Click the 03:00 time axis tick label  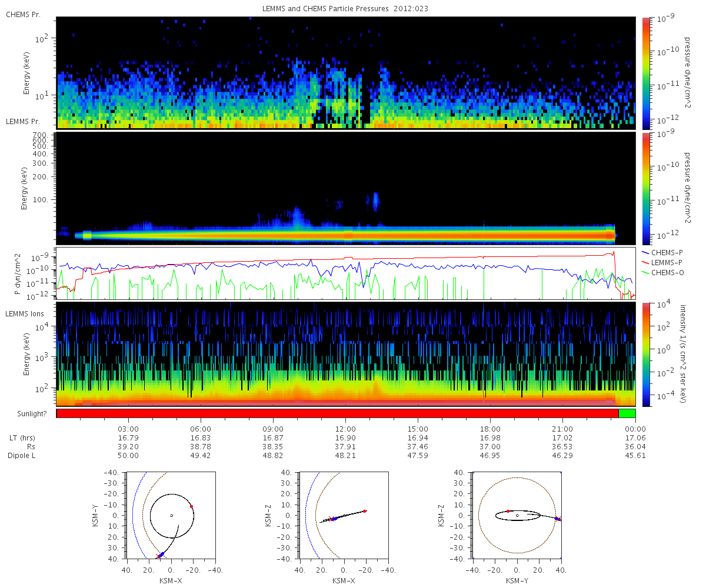tap(128, 429)
